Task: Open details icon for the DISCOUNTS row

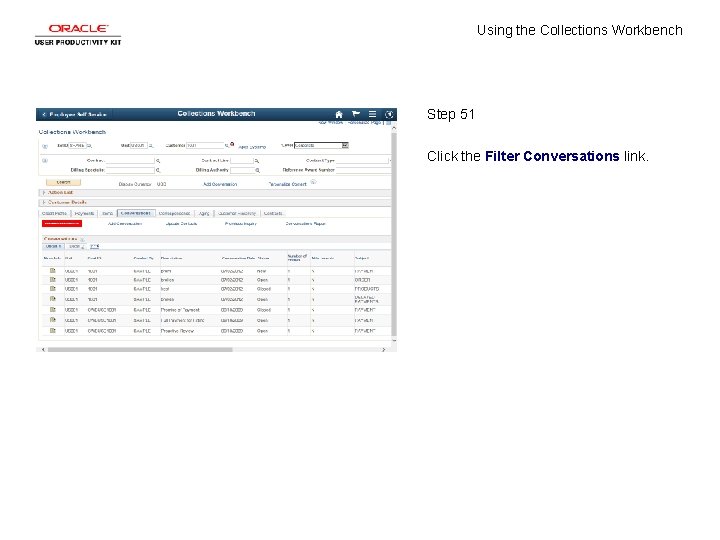Action: 53,288
